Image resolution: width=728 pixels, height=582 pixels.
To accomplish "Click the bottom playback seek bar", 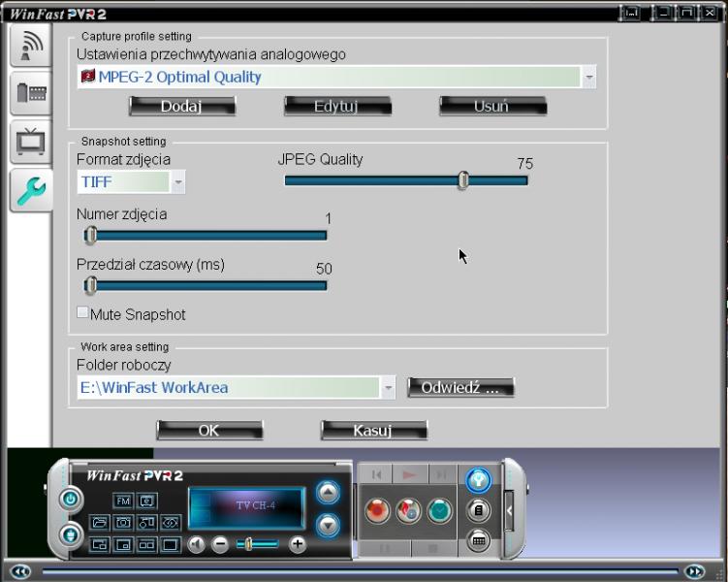I will coord(361,571).
